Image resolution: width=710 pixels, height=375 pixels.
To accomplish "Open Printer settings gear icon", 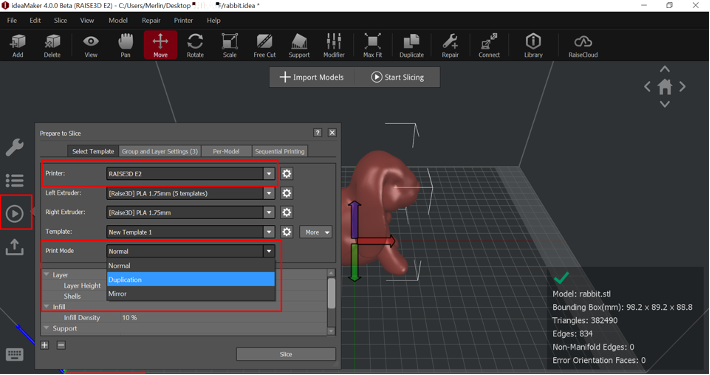I will pos(287,173).
